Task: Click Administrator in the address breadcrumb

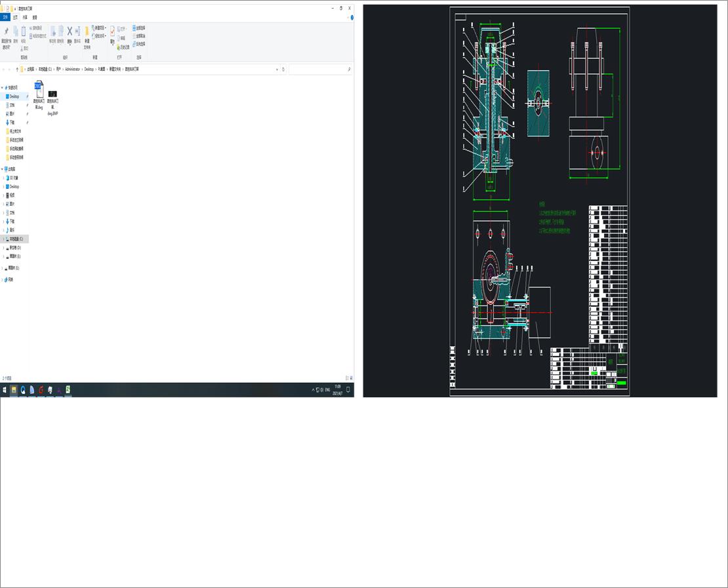Action: tap(72, 69)
